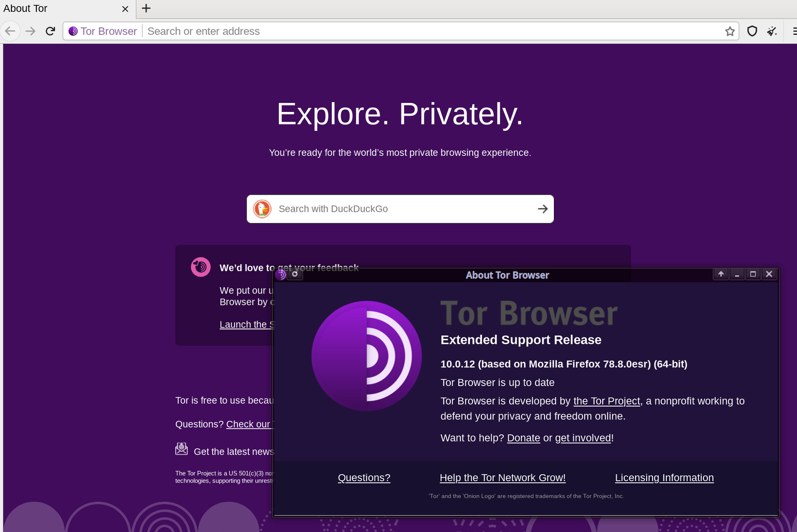Image resolution: width=797 pixels, height=532 pixels.
Task: Toggle maximize on the About Tor Browser dialog
Action: pos(753,274)
